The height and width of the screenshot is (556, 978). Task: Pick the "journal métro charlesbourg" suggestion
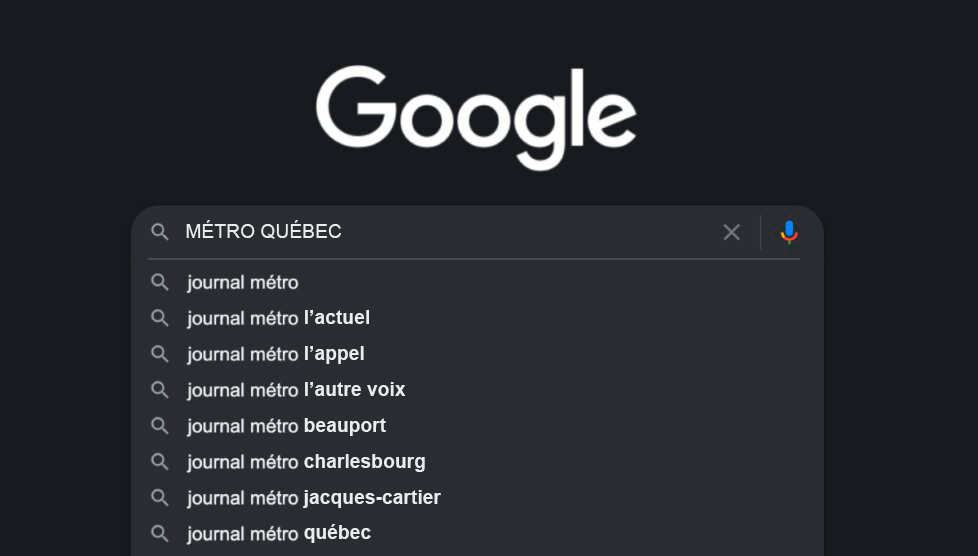coord(306,462)
